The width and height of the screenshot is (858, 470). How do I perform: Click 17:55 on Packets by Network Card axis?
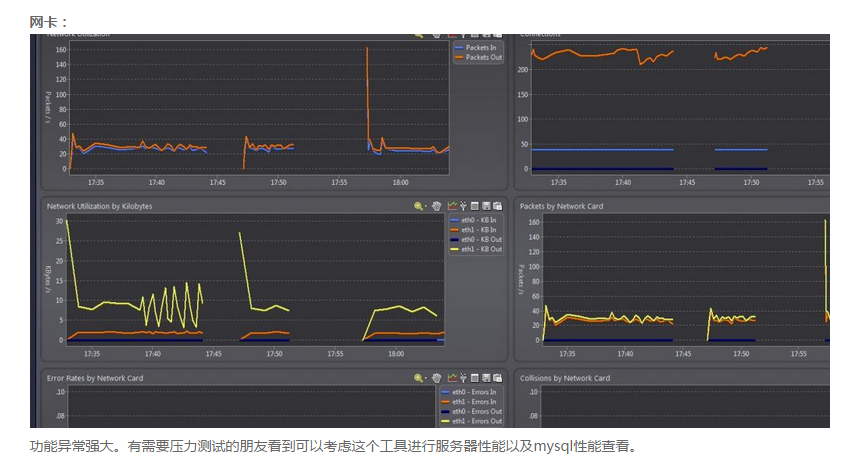click(799, 354)
